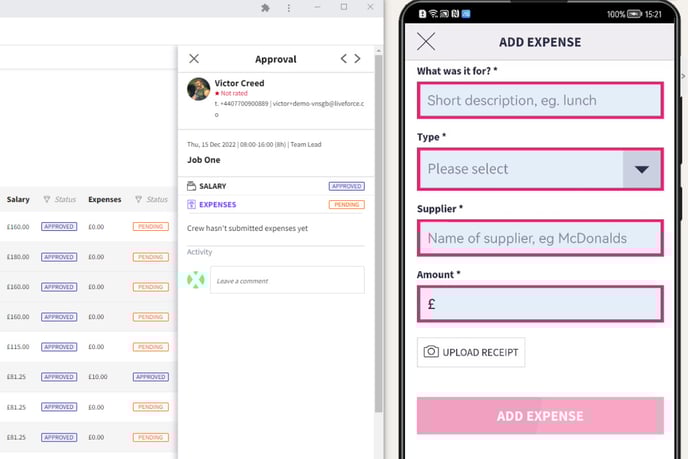Click the Thu, 15 Dec 2022 shift details line
688x459 pixels.
point(254,144)
